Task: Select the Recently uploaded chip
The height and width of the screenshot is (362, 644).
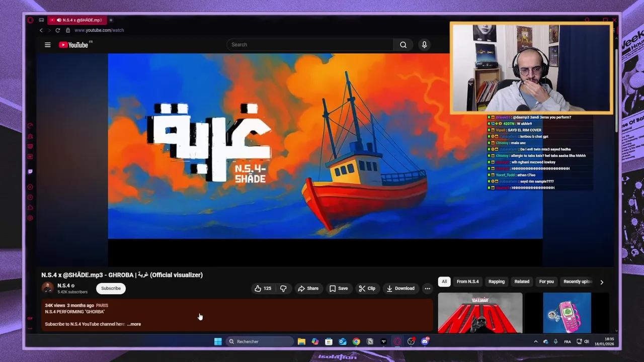Action: tap(578, 282)
